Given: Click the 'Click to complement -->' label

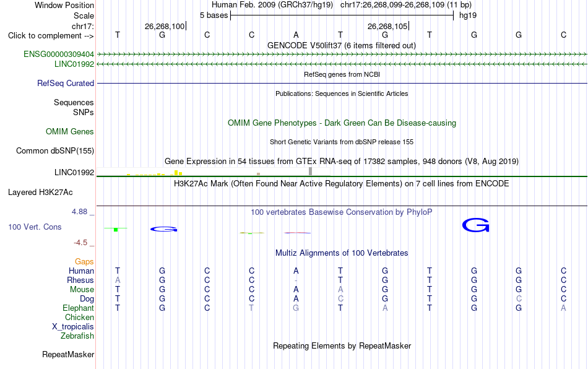Looking at the screenshot, I should coord(51,36).
